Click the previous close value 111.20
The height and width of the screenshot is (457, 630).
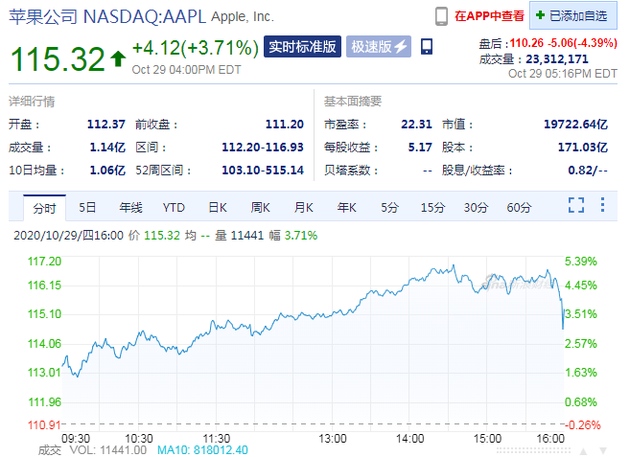pyautogui.click(x=284, y=124)
